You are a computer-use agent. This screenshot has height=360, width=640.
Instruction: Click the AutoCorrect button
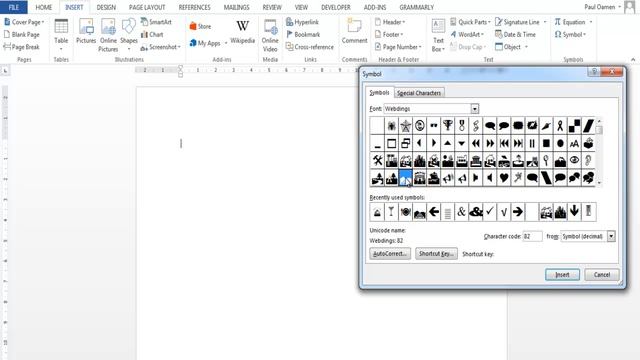(x=390, y=253)
